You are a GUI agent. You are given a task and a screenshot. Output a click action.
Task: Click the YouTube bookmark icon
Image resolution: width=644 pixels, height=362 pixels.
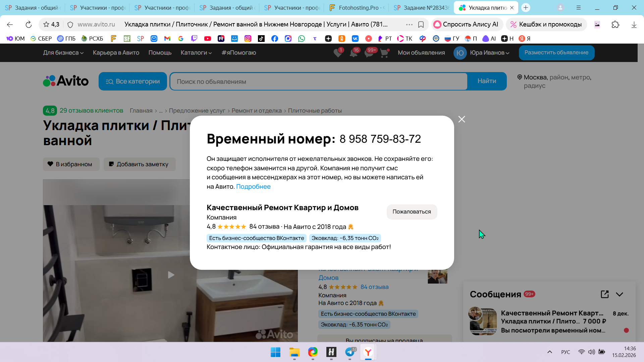coord(208,39)
